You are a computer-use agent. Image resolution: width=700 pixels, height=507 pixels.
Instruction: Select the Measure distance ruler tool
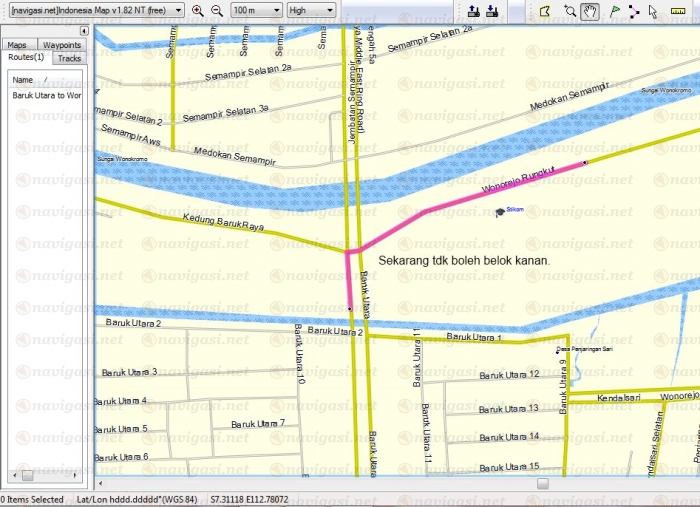click(678, 10)
